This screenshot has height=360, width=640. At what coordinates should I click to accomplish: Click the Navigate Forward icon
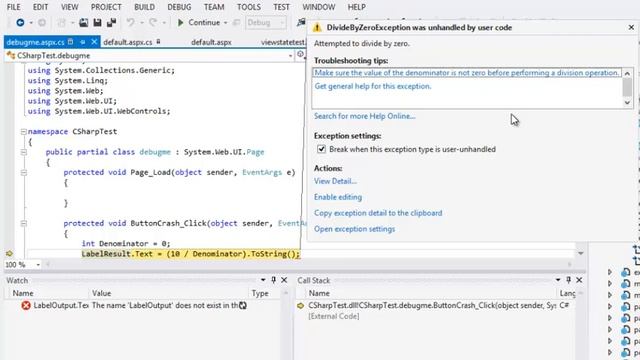42,23
